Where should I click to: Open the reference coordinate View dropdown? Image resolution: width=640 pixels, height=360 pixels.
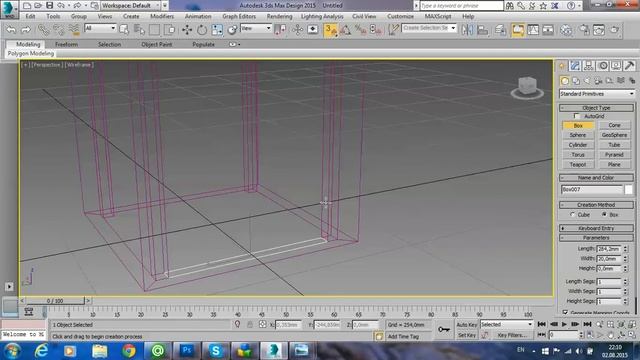click(x=256, y=28)
